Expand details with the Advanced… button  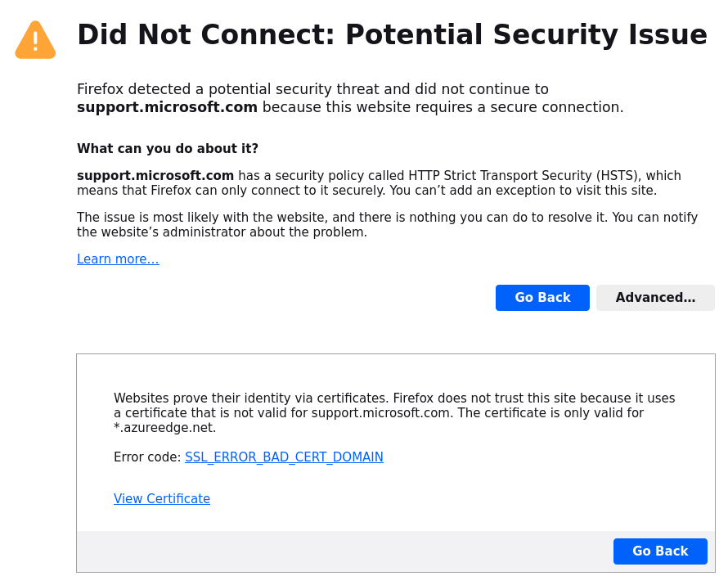click(x=655, y=298)
